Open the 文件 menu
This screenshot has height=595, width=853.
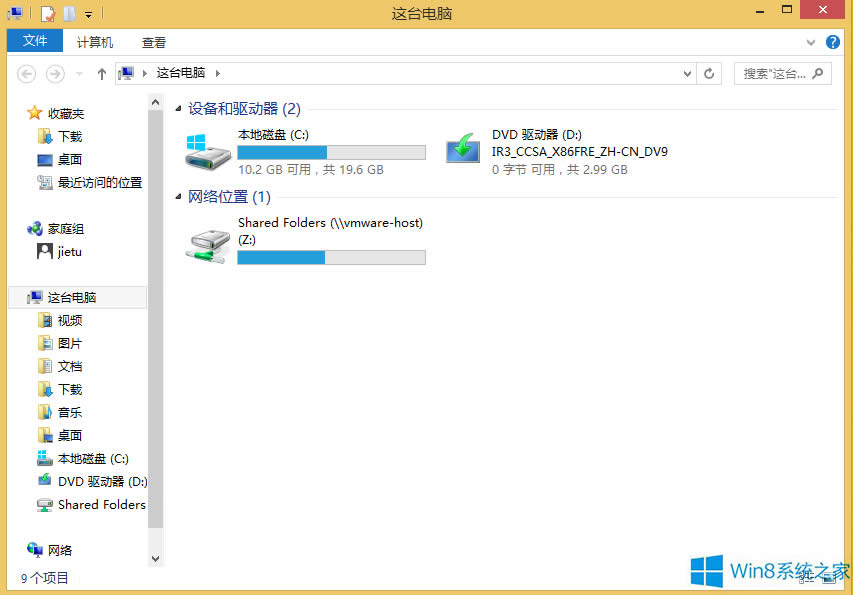coord(35,42)
